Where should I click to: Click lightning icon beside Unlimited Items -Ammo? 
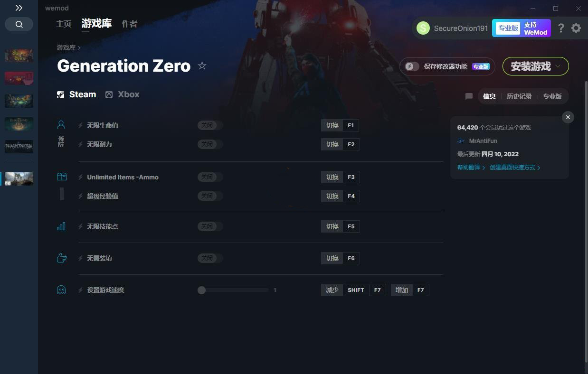(80, 177)
